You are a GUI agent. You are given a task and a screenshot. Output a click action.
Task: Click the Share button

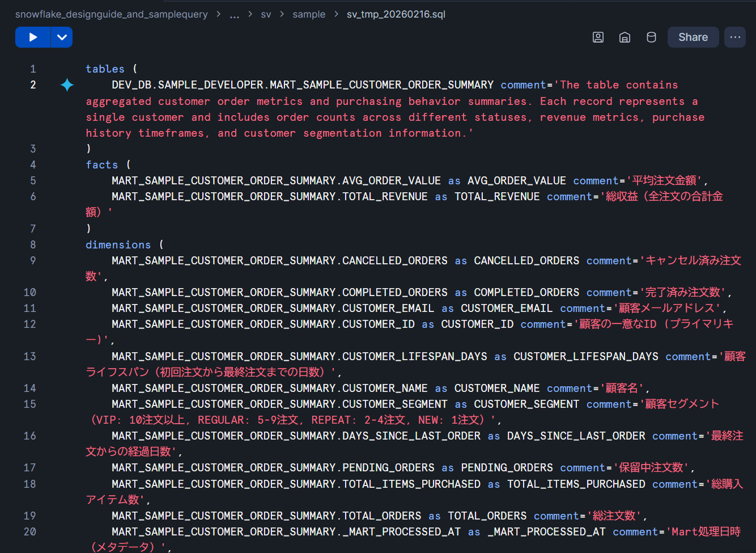coord(693,37)
